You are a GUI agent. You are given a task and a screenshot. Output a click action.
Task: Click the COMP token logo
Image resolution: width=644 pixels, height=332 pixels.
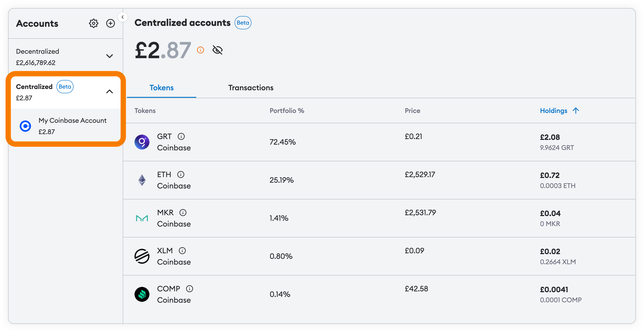click(x=142, y=294)
